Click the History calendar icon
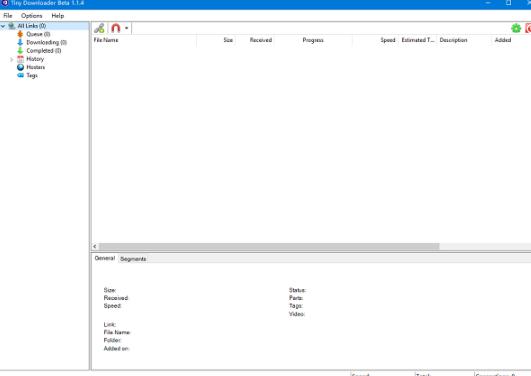 tap(20, 59)
